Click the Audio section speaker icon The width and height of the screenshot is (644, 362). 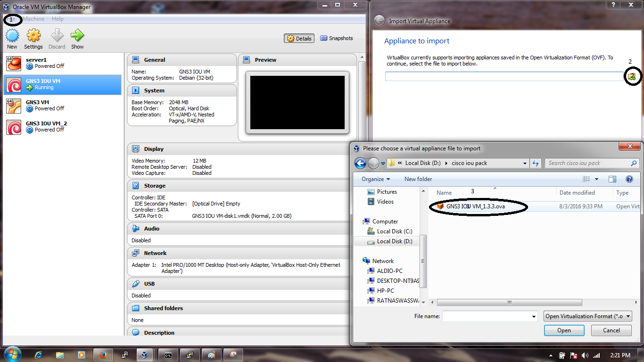pyautogui.click(x=136, y=229)
